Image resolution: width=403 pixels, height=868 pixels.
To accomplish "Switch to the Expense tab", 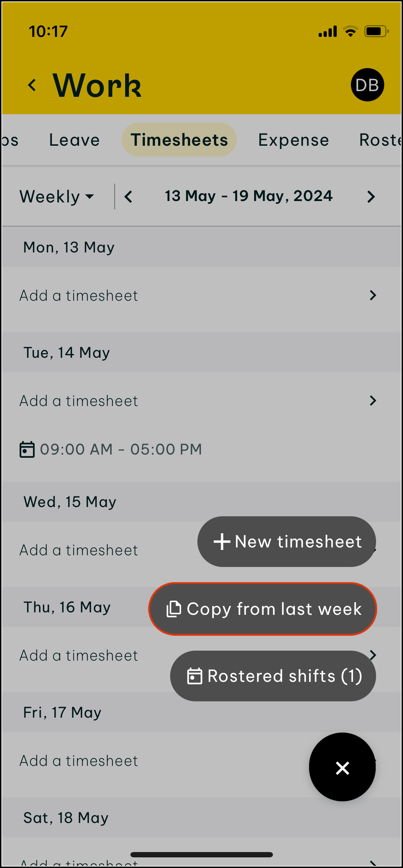I will (x=293, y=140).
